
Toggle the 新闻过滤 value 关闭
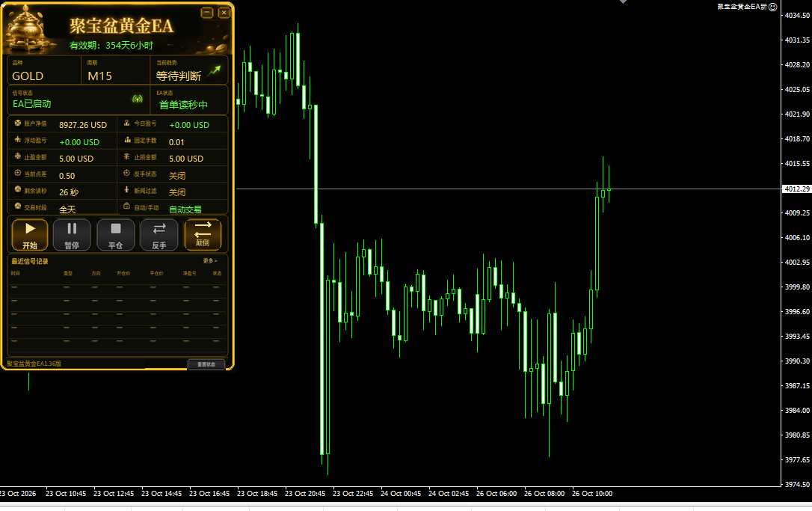click(x=177, y=192)
